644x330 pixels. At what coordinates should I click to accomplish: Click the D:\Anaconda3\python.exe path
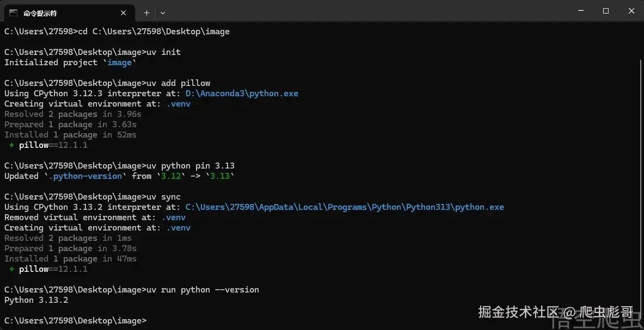click(x=242, y=94)
